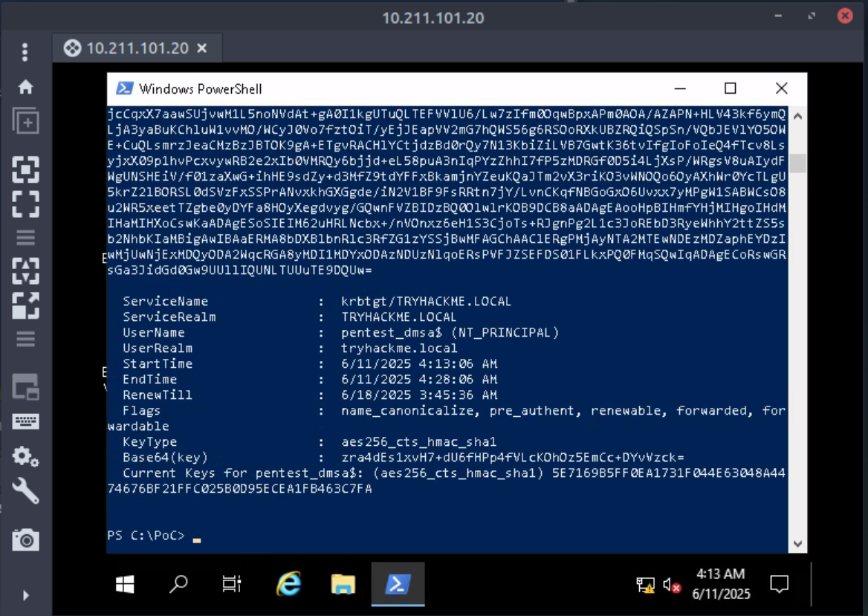Click the home icon in the sidebar

tap(25, 87)
